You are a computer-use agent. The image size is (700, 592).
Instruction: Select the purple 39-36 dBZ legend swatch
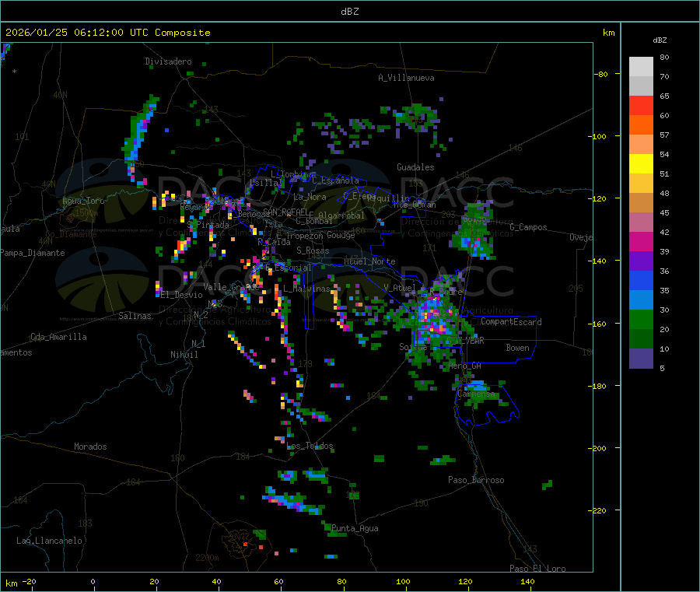(641, 261)
